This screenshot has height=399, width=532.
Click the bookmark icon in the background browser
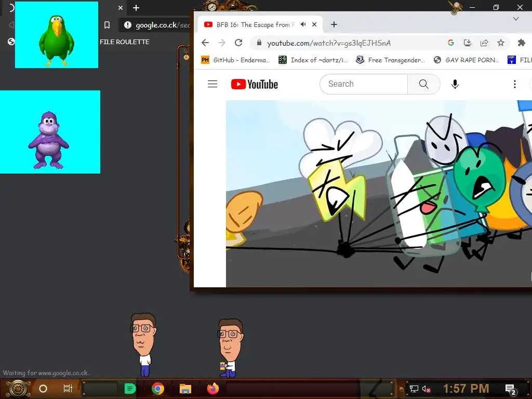[x=107, y=25]
